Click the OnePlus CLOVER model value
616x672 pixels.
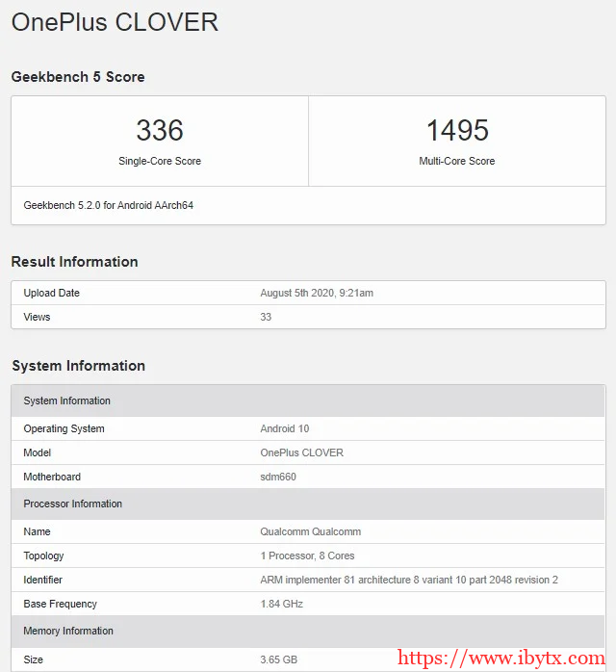[301, 452]
